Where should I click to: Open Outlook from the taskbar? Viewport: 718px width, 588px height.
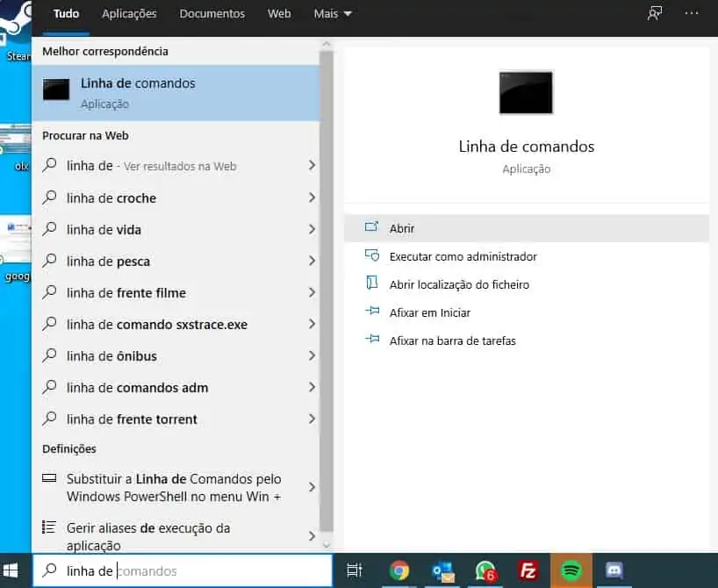[442, 571]
